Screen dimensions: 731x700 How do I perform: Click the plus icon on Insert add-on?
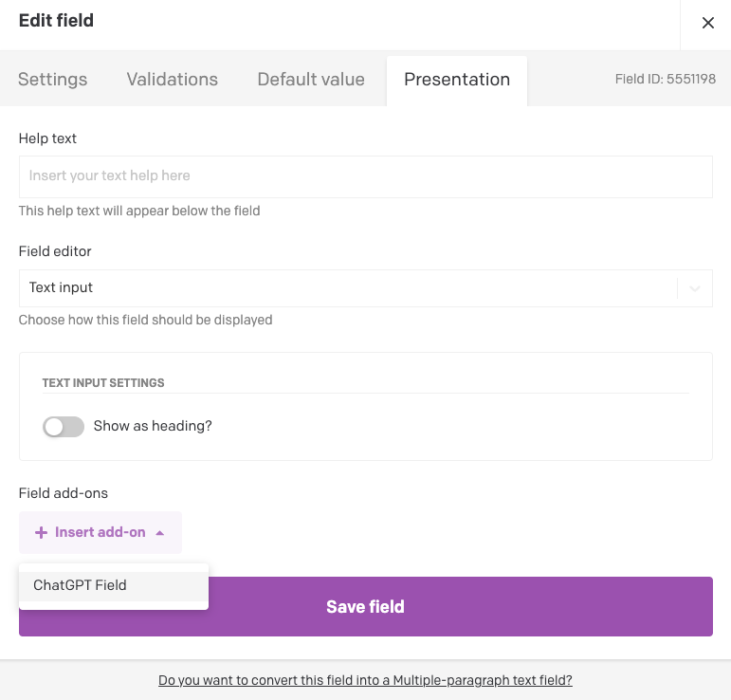coord(41,533)
